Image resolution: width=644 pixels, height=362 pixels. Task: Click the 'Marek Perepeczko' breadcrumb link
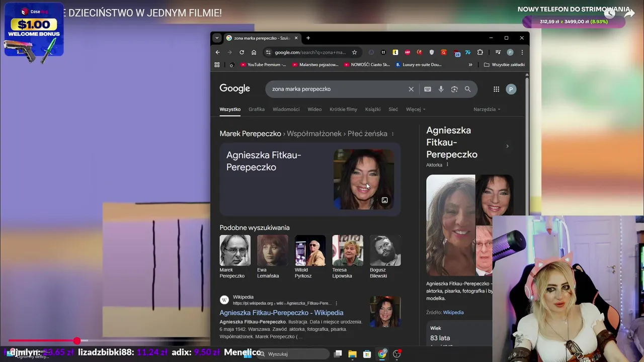250,134
